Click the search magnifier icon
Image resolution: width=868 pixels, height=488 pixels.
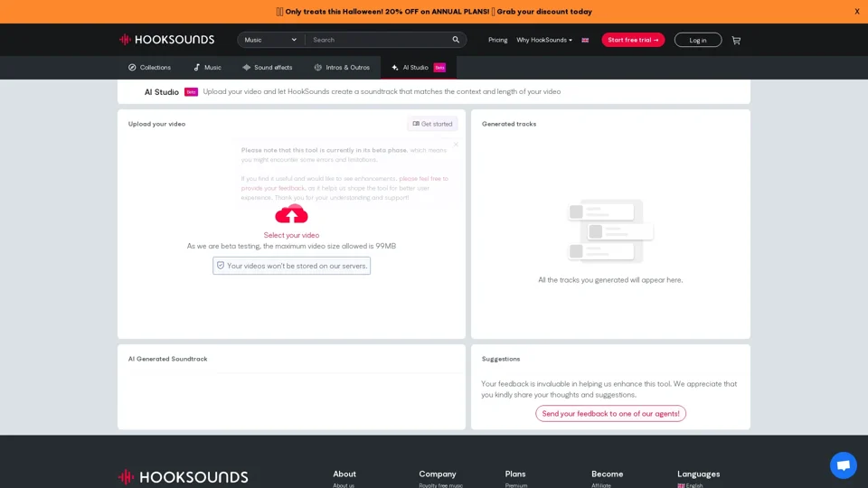coord(456,40)
